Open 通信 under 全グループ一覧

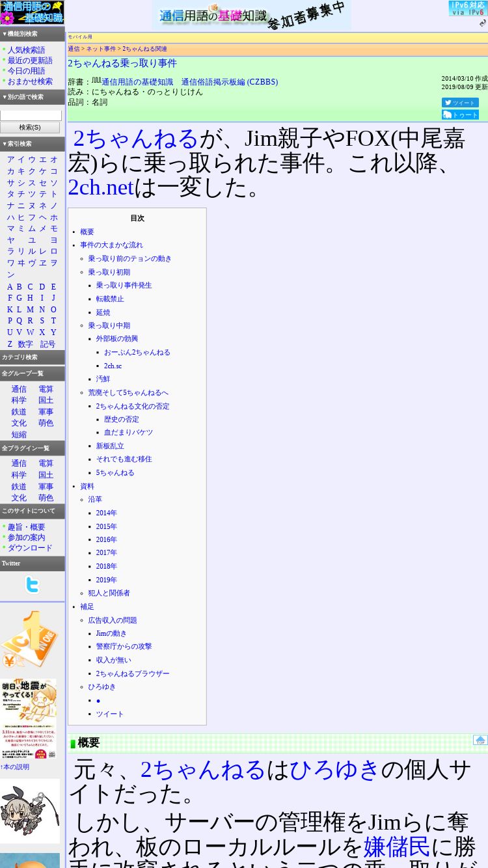(x=19, y=389)
